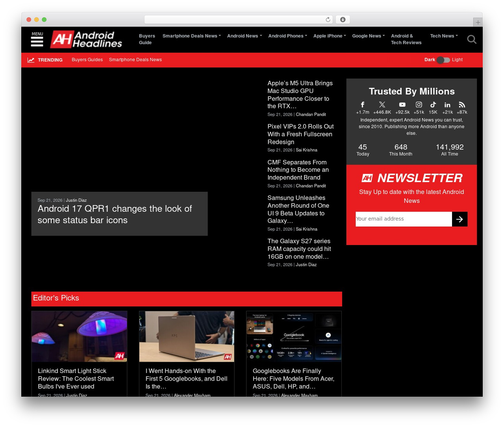Open the site search magnifier icon

tap(472, 39)
